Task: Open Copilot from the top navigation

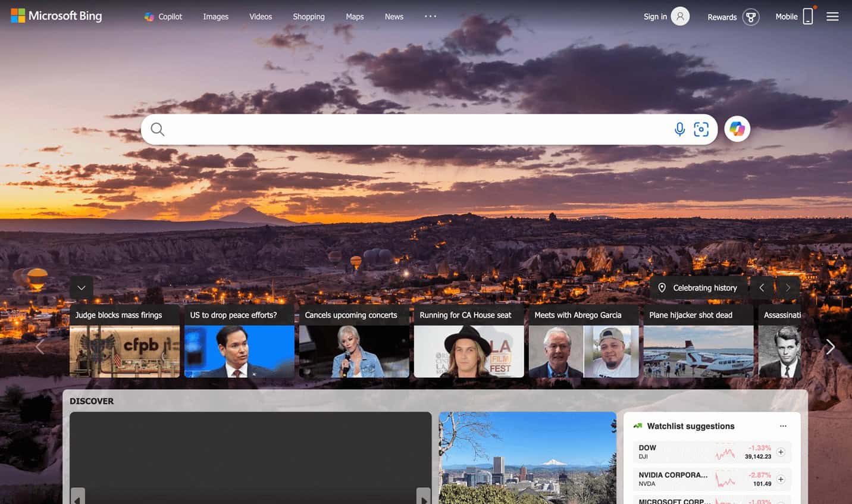Action: (x=163, y=17)
